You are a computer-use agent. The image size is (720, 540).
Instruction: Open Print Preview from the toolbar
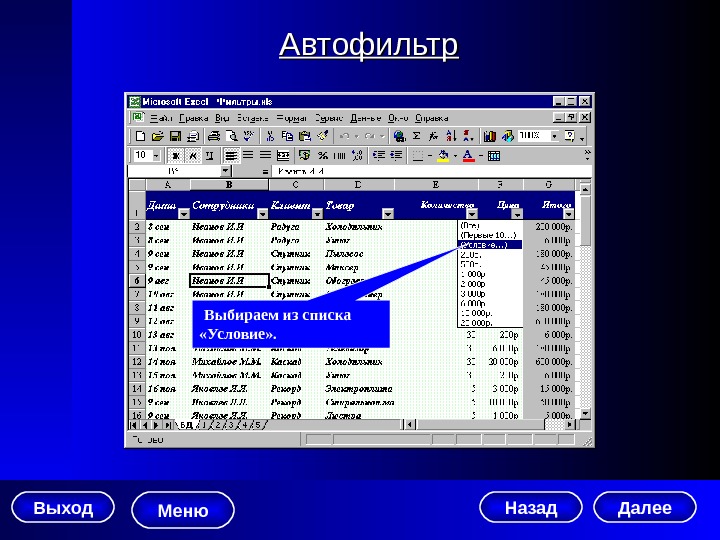231,136
